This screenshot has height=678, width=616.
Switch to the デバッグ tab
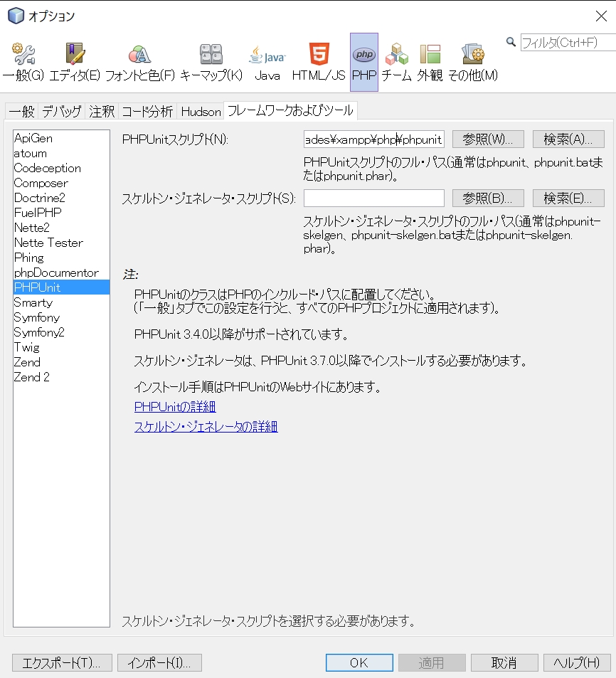tap(61, 111)
